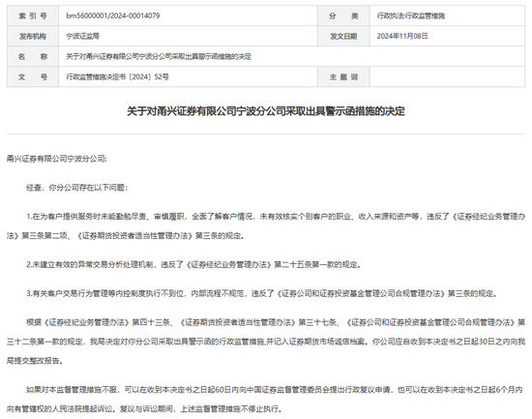Click the 名称 label cell
The width and height of the screenshot is (532, 419).
coord(33,56)
